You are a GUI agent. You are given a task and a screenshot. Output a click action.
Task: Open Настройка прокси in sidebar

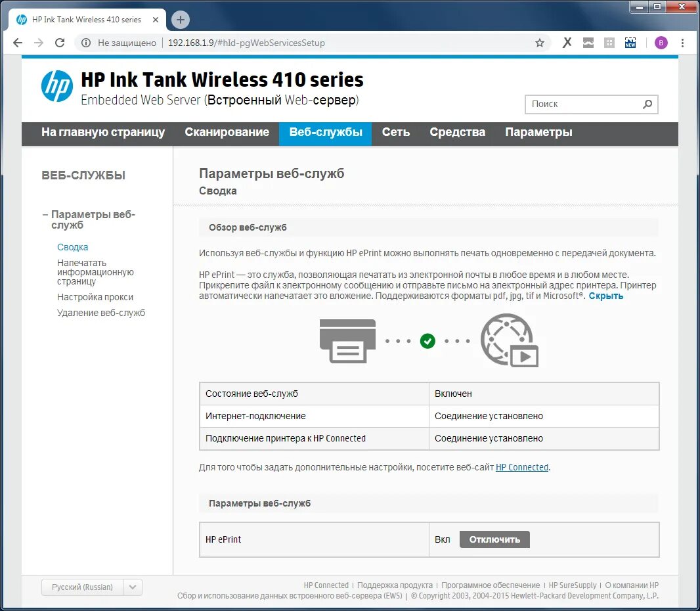pos(95,297)
